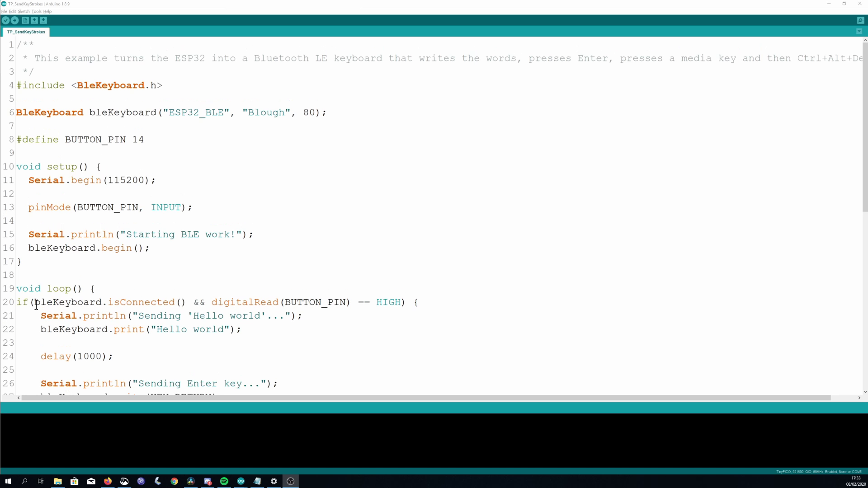Click the Upload arrow button
868x488 pixels.
14,20
